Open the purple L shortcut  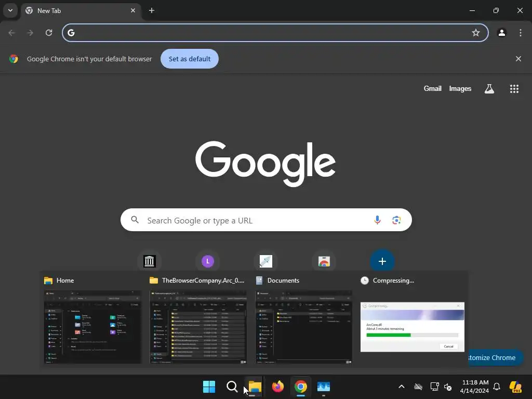[x=208, y=261]
